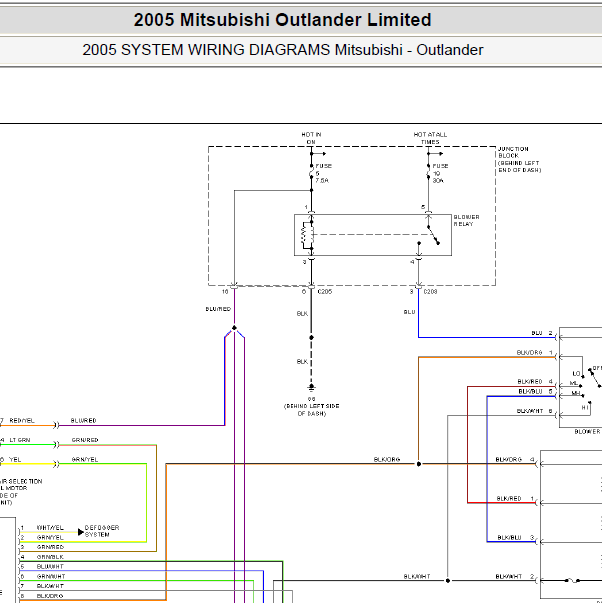Click the WHT/YEL pin 1 label
Image resolution: width=602 pixels, height=603 pixels.
coord(50,528)
